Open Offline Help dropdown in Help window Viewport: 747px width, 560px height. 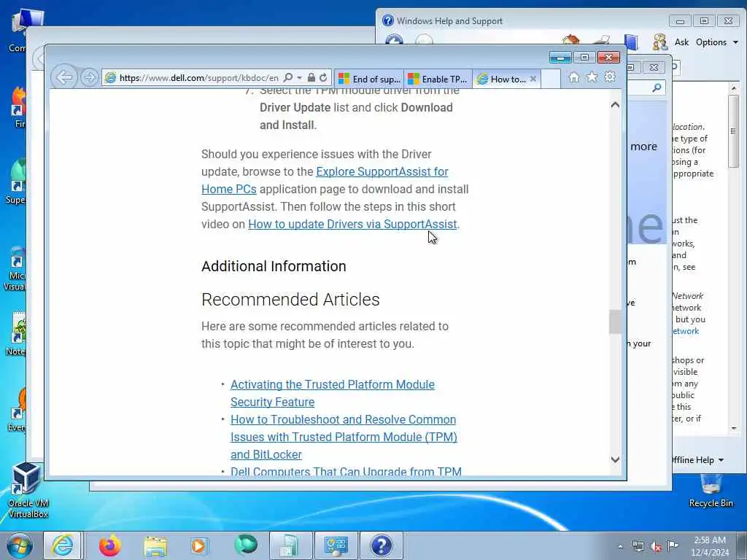(x=697, y=460)
